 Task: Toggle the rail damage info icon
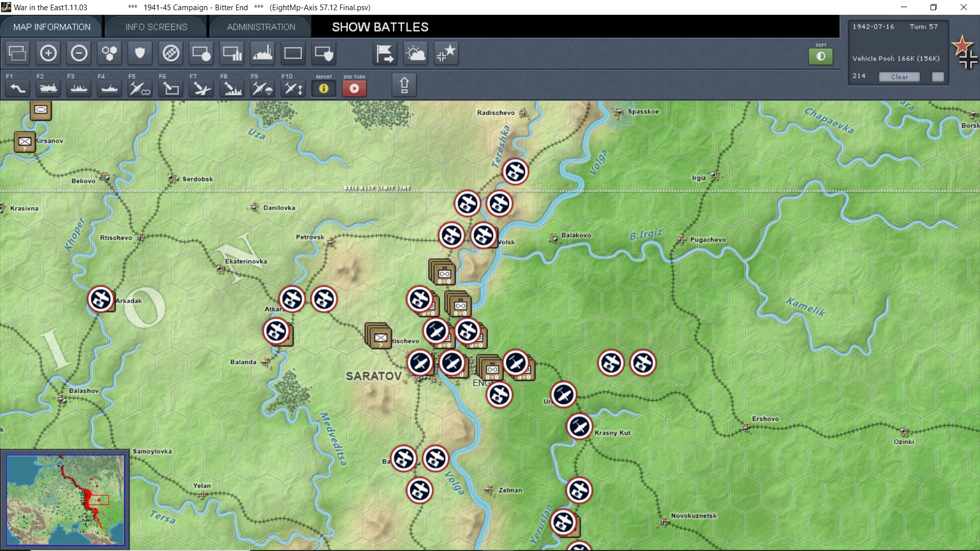point(170,53)
